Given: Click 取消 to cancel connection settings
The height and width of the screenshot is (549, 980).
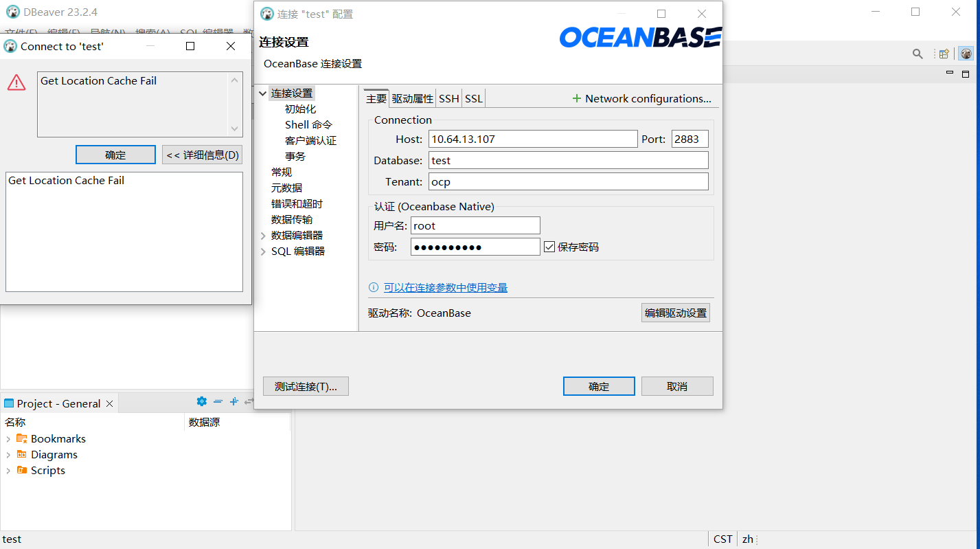Looking at the screenshot, I should (x=677, y=386).
